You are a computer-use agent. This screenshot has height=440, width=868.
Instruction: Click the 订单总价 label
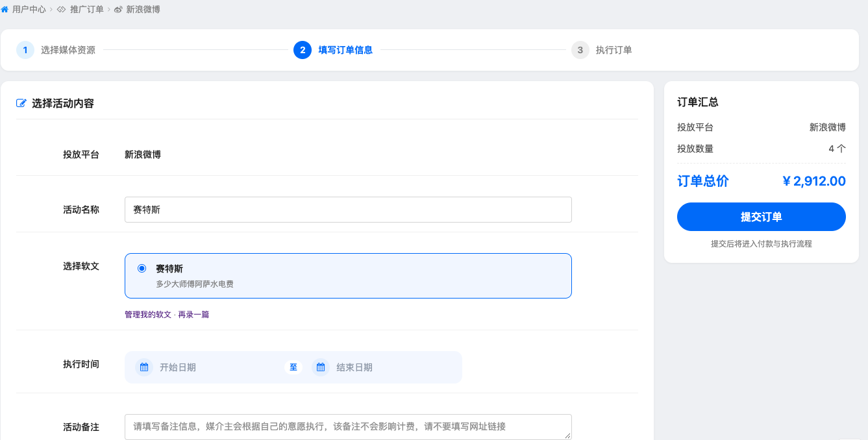703,182
